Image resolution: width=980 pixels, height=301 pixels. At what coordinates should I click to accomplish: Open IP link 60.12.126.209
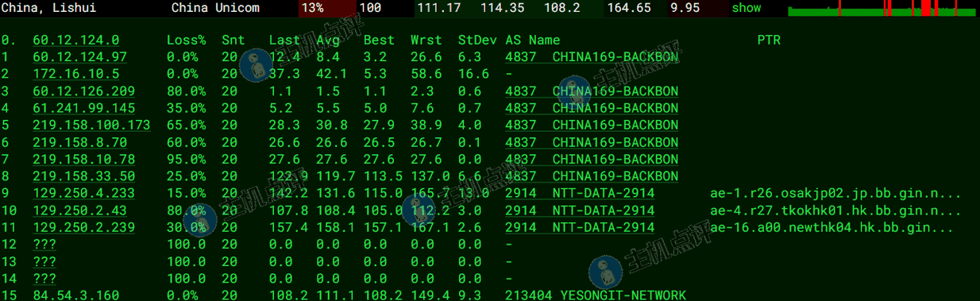pos(84,91)
